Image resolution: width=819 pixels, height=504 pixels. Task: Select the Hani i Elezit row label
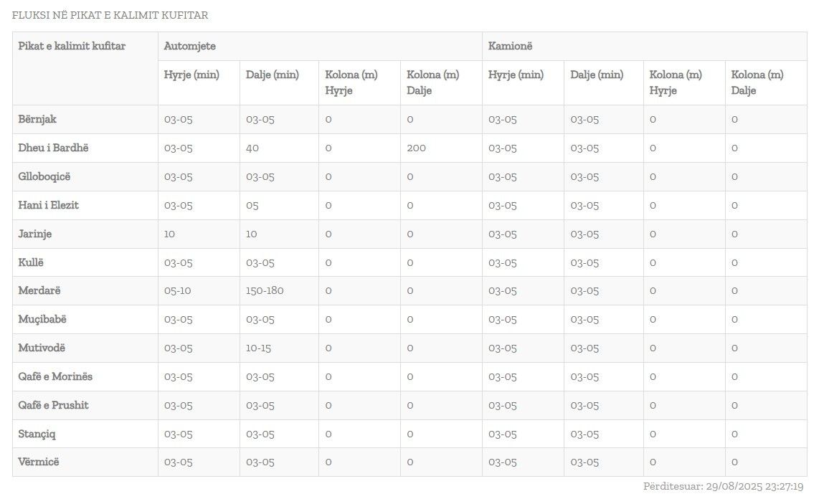coord(49,205)
